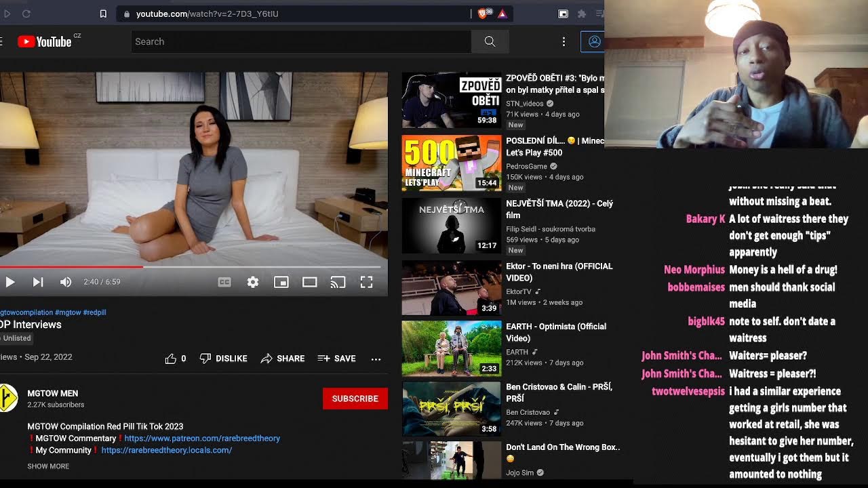Screen dimensions: 868x488
Task: Click EARTH - Optimista title text
Action: click(556, 332)
